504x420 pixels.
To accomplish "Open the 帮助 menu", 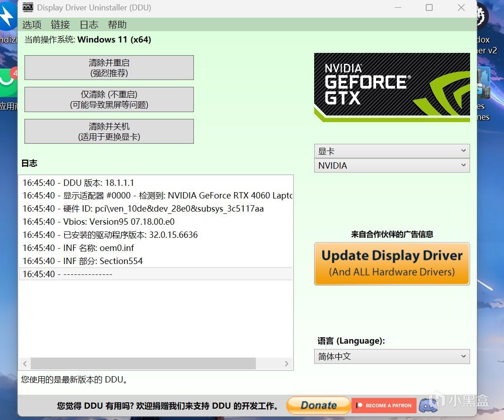I will (117, 25).
